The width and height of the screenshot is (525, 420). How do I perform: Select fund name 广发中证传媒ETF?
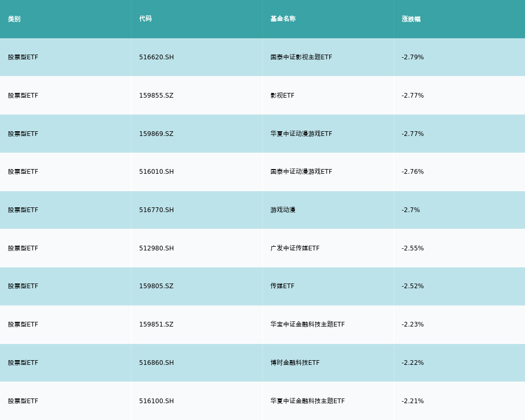pyautogui.click(x=295, y=248)
